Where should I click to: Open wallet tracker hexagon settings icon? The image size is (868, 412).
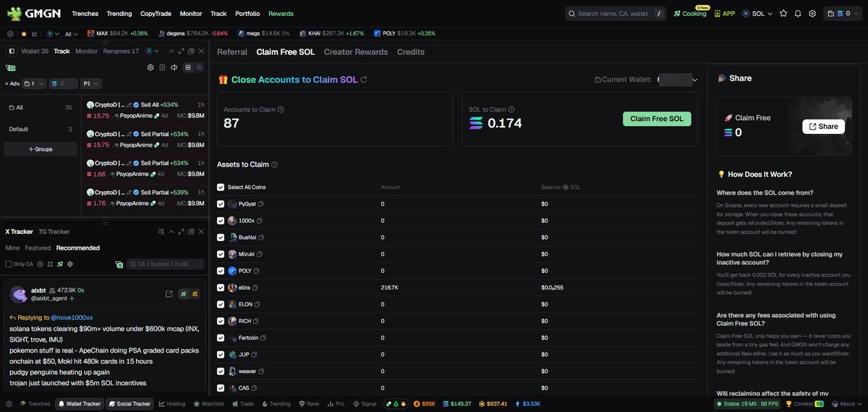[150, 67]
